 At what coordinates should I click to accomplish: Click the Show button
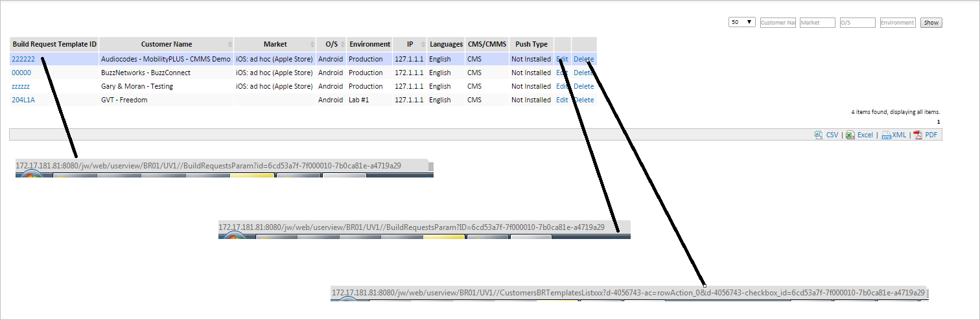coord(931,22)
